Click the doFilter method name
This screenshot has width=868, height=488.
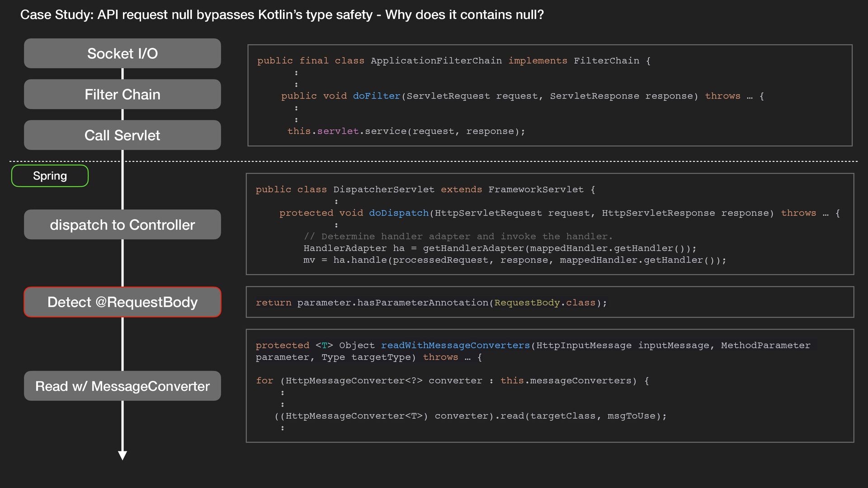click(x=377, y=96)
